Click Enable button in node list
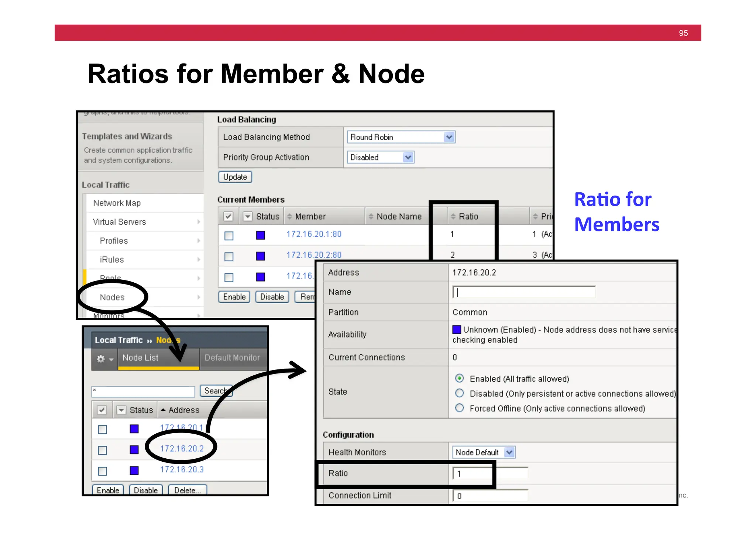The height and width of the screenshot is (534, 756). tap(108, 490)
